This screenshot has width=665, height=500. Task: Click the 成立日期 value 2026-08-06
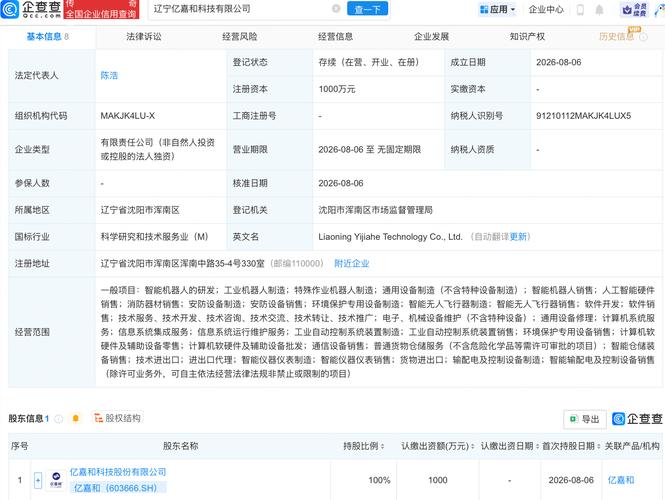click(x=559, y=62)
